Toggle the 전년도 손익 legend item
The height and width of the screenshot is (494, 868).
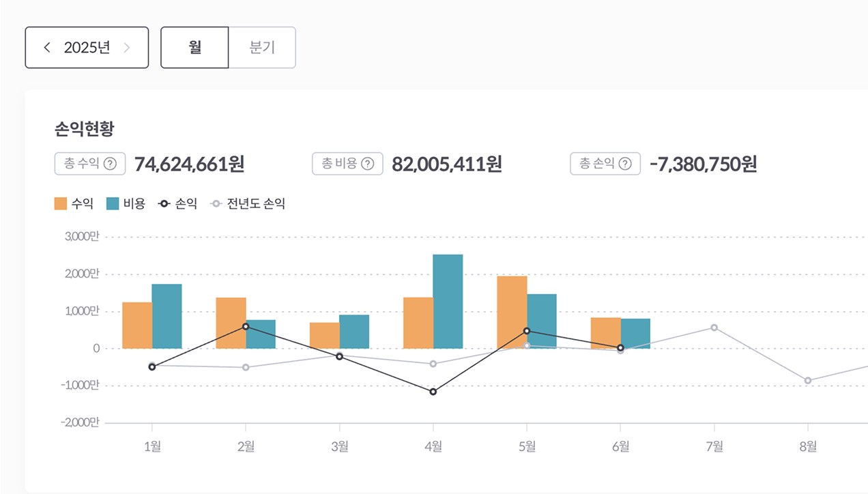(x=248, y=203)
